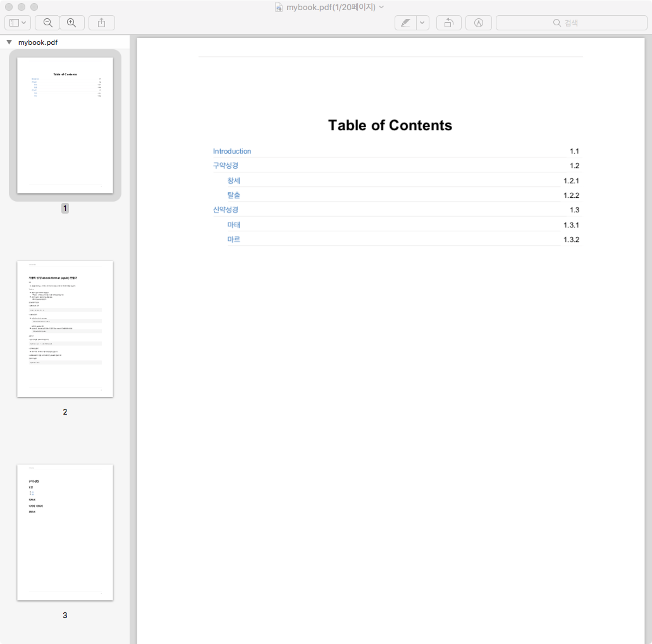Open highlight color dropdown arrow
Image resolution: width=652 pixels, height=644 pixels.
422,23
